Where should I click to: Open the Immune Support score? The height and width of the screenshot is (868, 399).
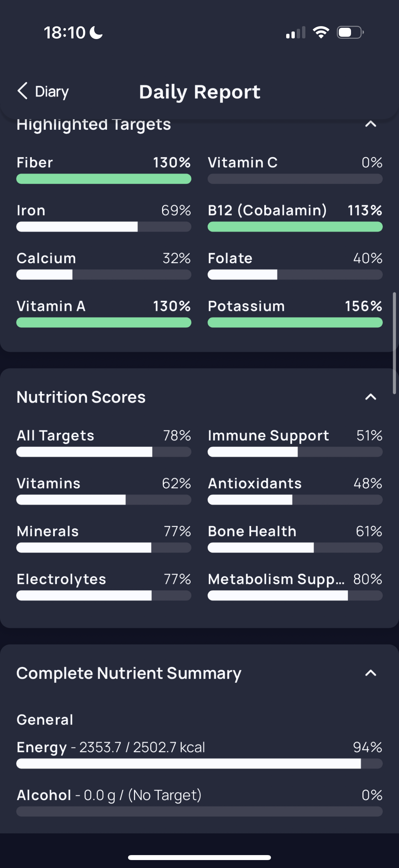click(x=295, y=442)
